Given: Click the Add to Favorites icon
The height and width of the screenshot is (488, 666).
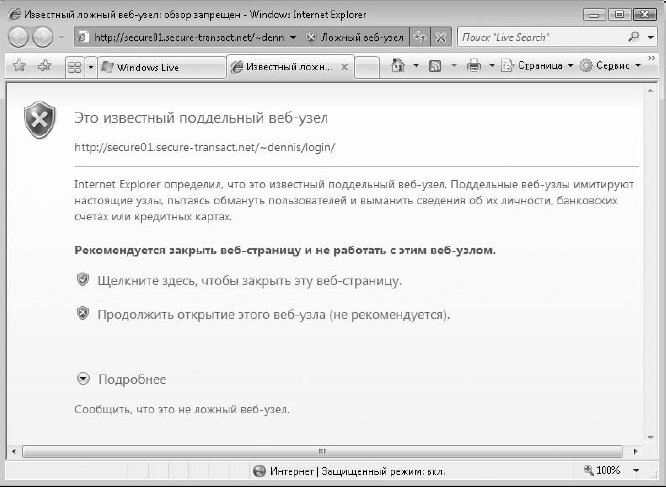Looking at the screenshot, I should coord(43,67).
